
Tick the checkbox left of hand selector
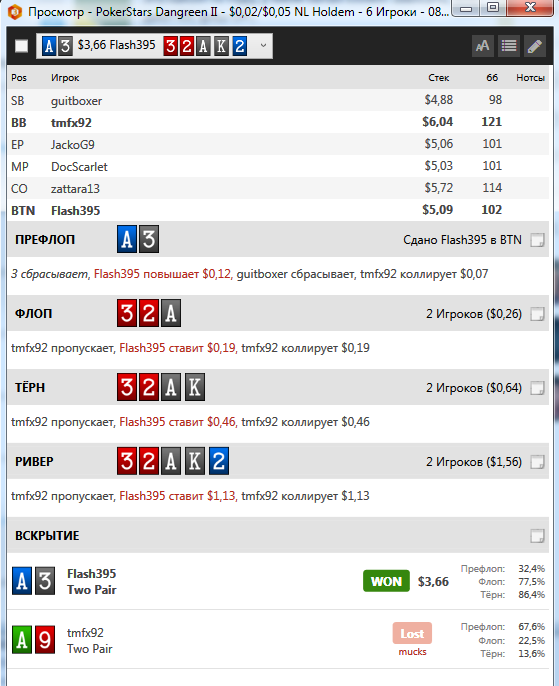21,46
